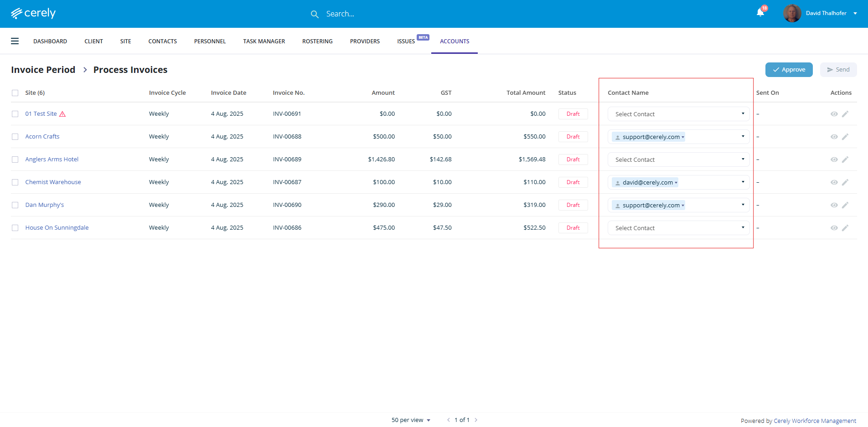Click the hamburger menu icon
Screen dimensions: 868x427
(15, 41)
